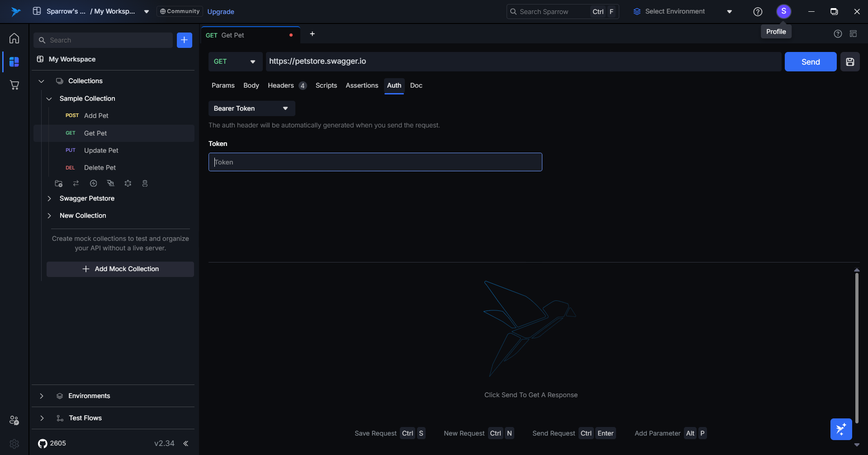The height and width of the screenshot is (455, 868).
Task: Click the Home icon in left sidebar
Action: [14, 38]
